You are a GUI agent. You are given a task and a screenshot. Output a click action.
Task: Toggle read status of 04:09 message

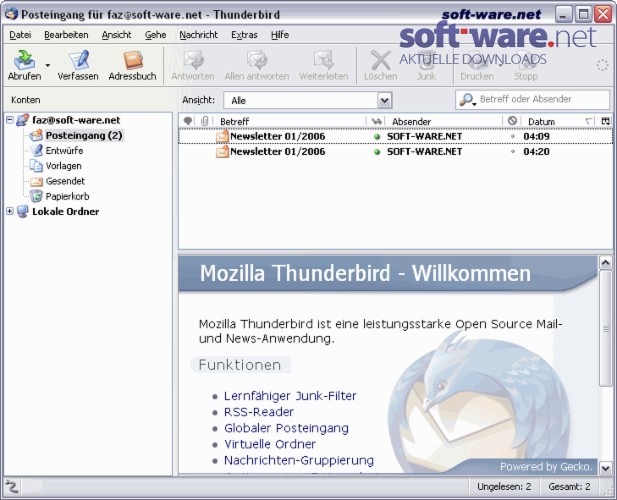(377, 137)
